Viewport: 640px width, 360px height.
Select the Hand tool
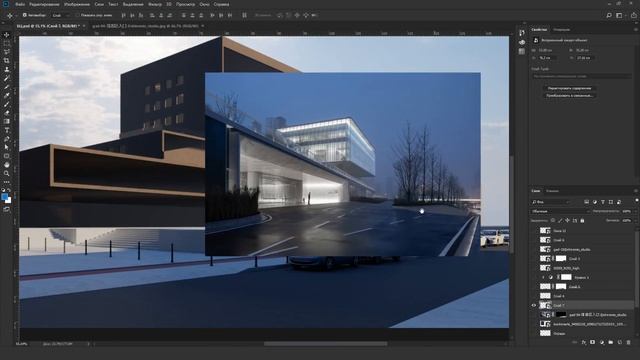tap(7, 165)
